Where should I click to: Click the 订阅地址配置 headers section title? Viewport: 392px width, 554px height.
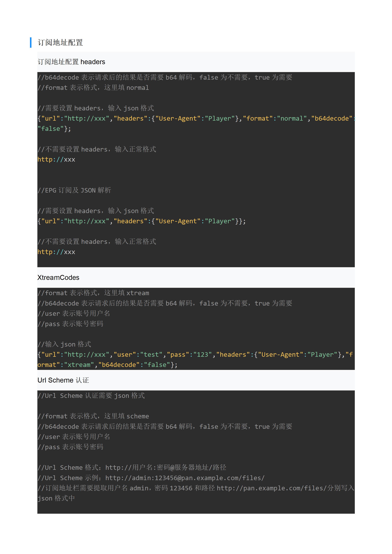71,62
